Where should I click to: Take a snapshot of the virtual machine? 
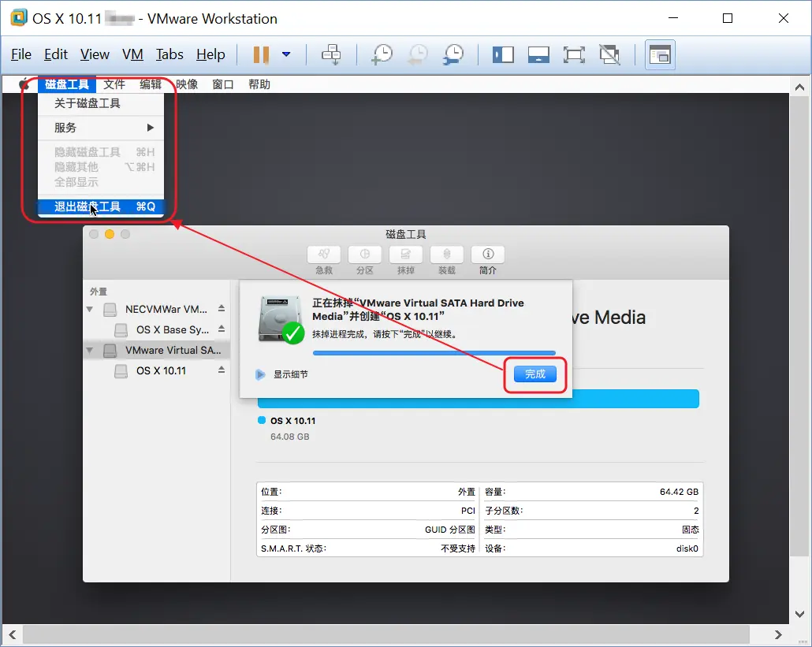click(x=382, y=54)
